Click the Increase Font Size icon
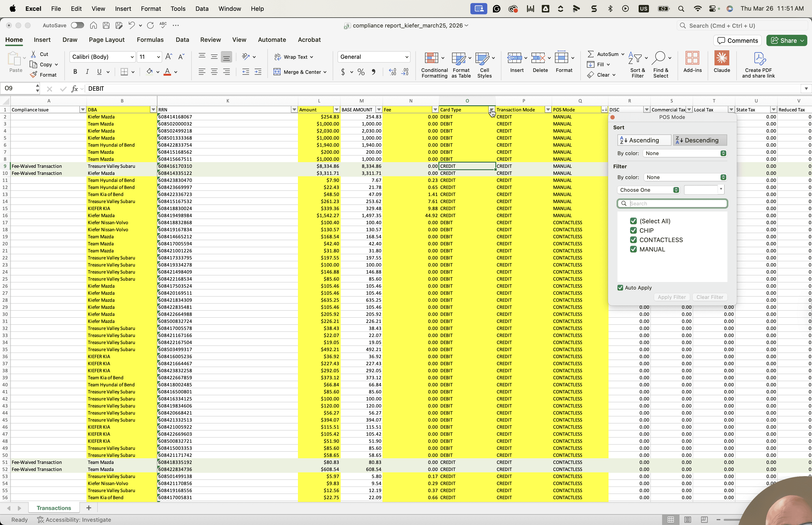Viewport: 812px width, 525px height. [169, 57]
